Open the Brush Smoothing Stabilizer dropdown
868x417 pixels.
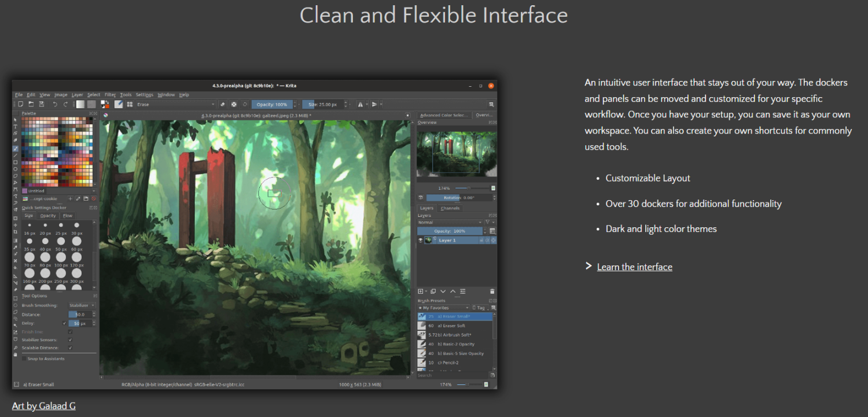point(81,305)
